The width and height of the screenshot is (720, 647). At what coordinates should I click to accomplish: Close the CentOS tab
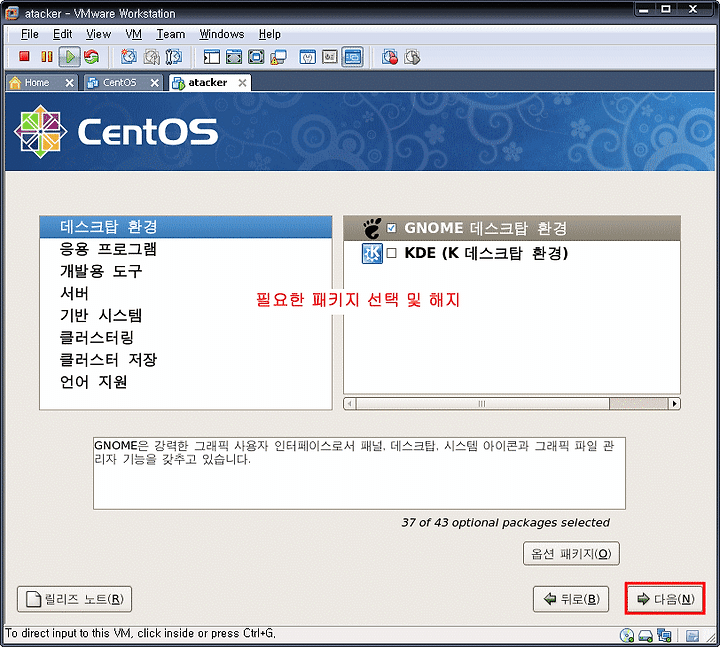[155, 83]
